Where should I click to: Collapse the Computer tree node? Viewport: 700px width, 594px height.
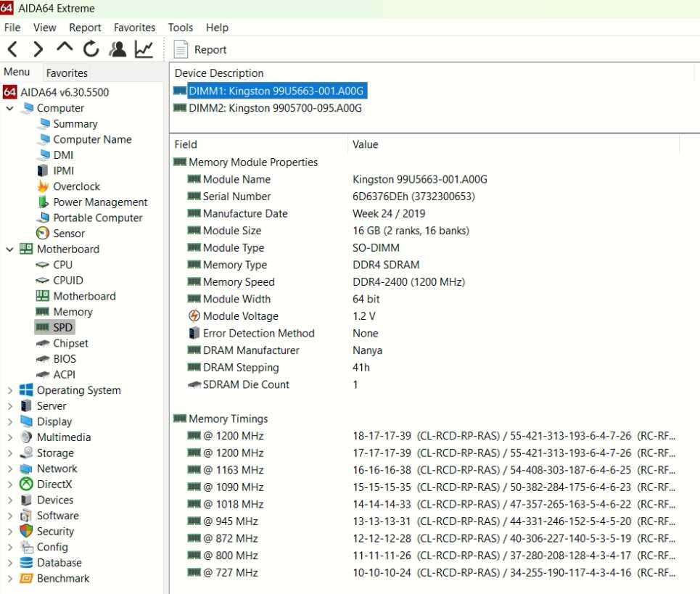[10, 108]
